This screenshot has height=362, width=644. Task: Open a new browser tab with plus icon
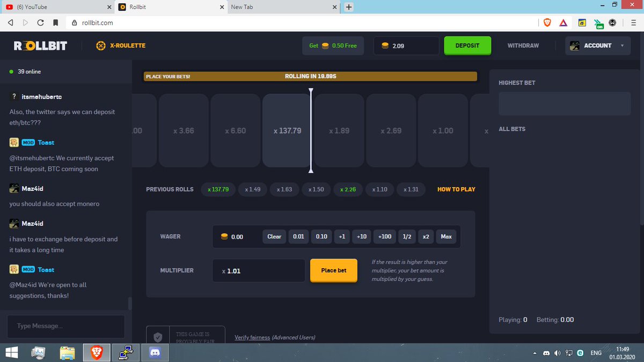point(349,7)
